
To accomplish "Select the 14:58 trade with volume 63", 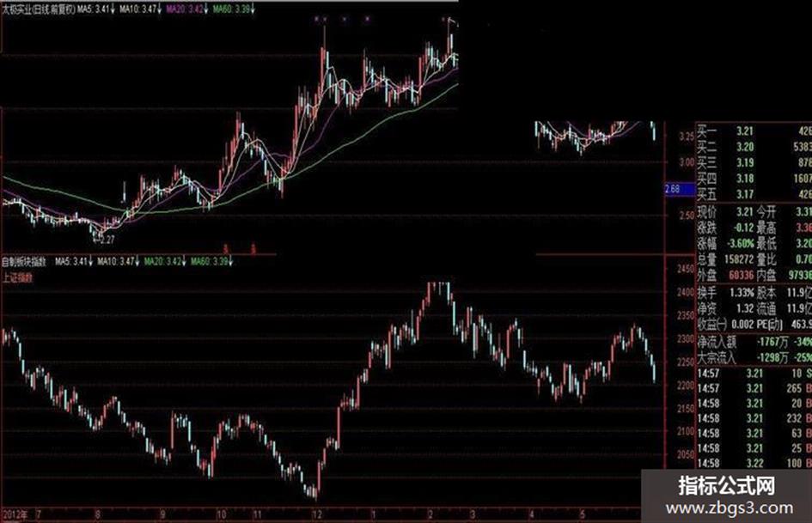I will pos(754,434).
